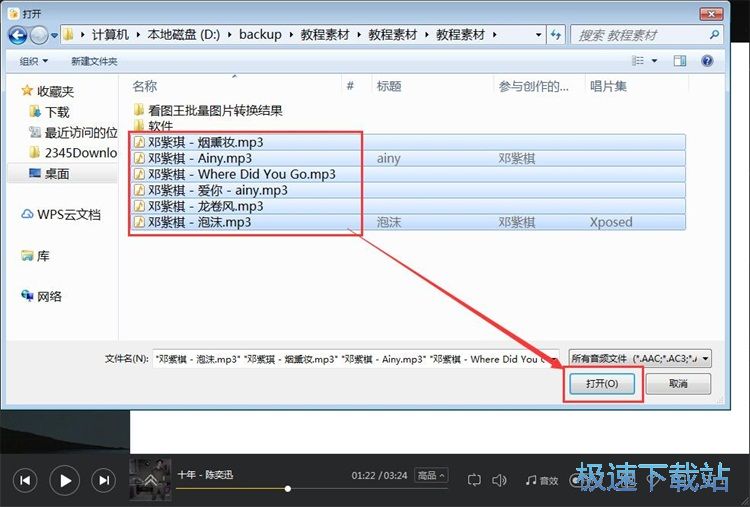Close the 打开 dialog window
750x507 pixels.
(x=711, y=14)
